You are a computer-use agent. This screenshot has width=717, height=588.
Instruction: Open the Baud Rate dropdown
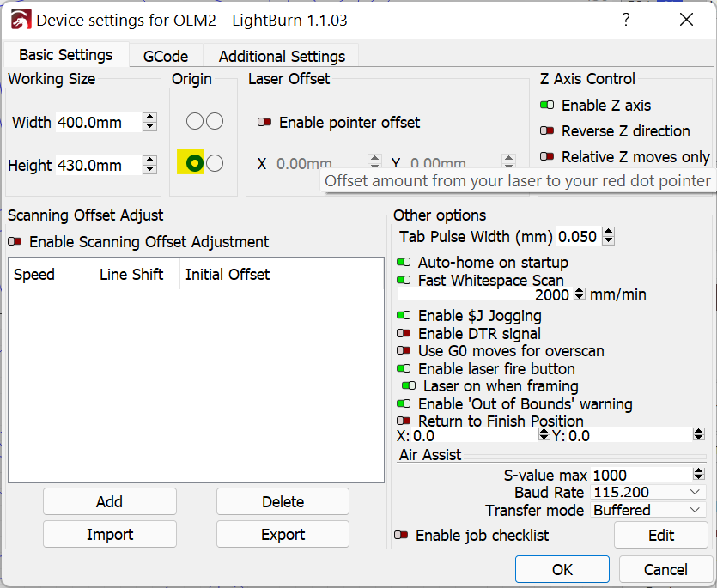pyautogui.click(x=648, y=493)
